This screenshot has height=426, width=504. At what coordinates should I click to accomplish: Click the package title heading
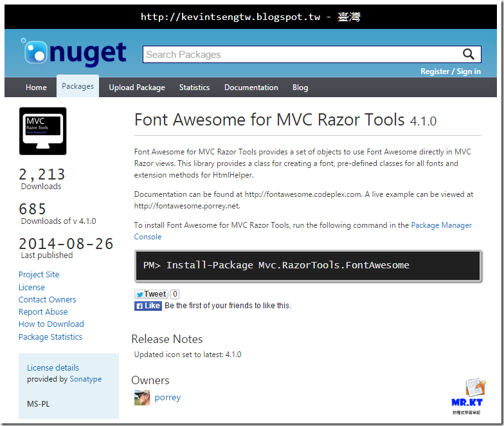point(285,120)
